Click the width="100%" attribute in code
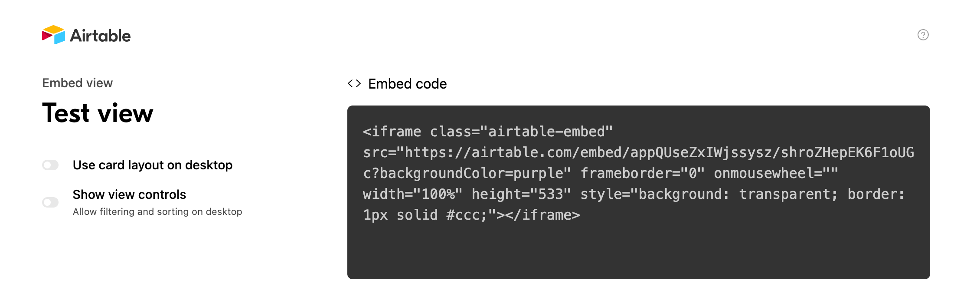This screenshot has width=980, height=297. [x=413, y=194]
